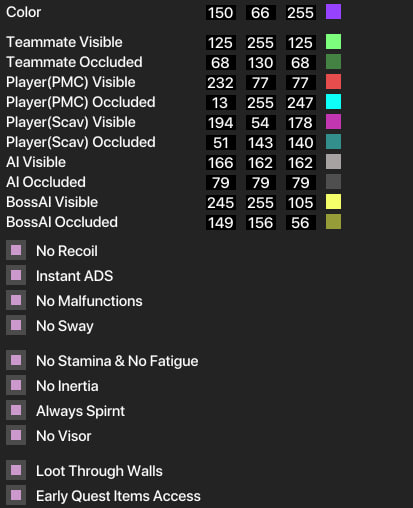Toggle Loot Through Walls checkbox
413x508 pixels.
point(16,470)
